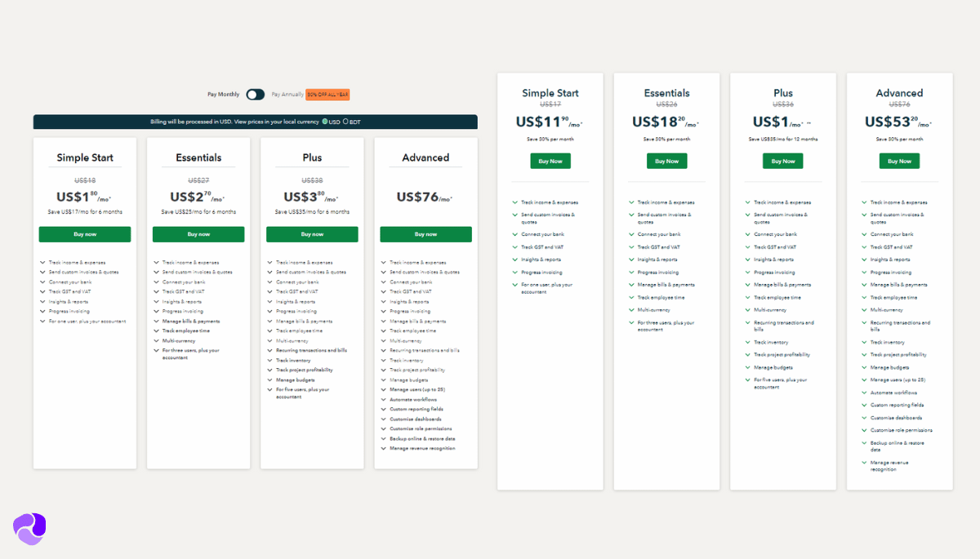Select the BDT currency radio button

345,122
